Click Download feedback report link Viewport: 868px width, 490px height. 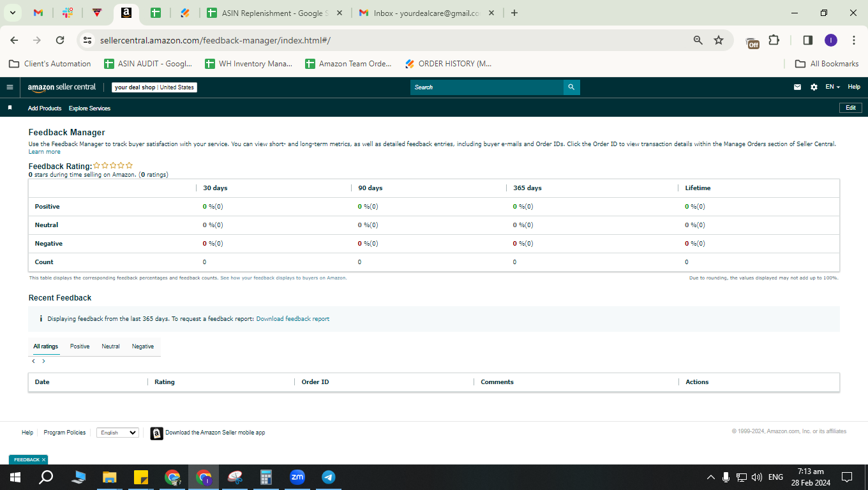coord(293,319)
